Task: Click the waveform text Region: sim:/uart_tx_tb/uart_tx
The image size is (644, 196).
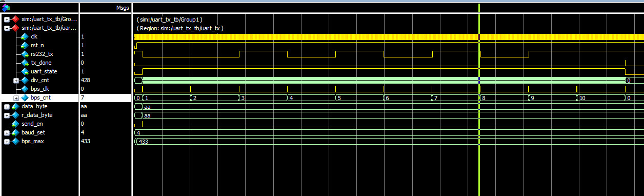Action: pyautogui.click(x=180, y=28)
